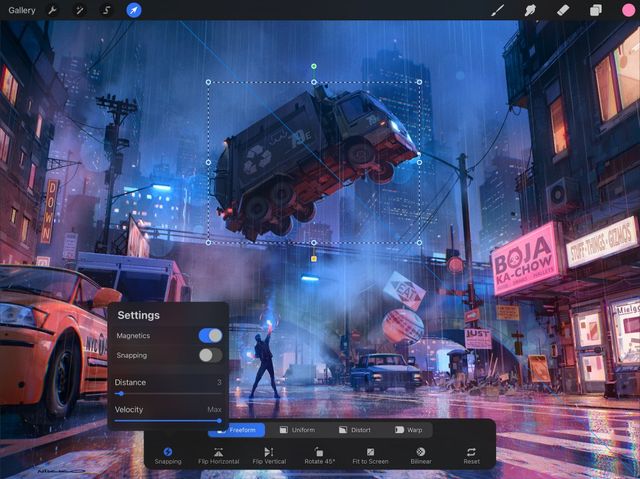The image size is (640, 479).
Task: Turn off the Magnetics switch
Action: [211, 335]
